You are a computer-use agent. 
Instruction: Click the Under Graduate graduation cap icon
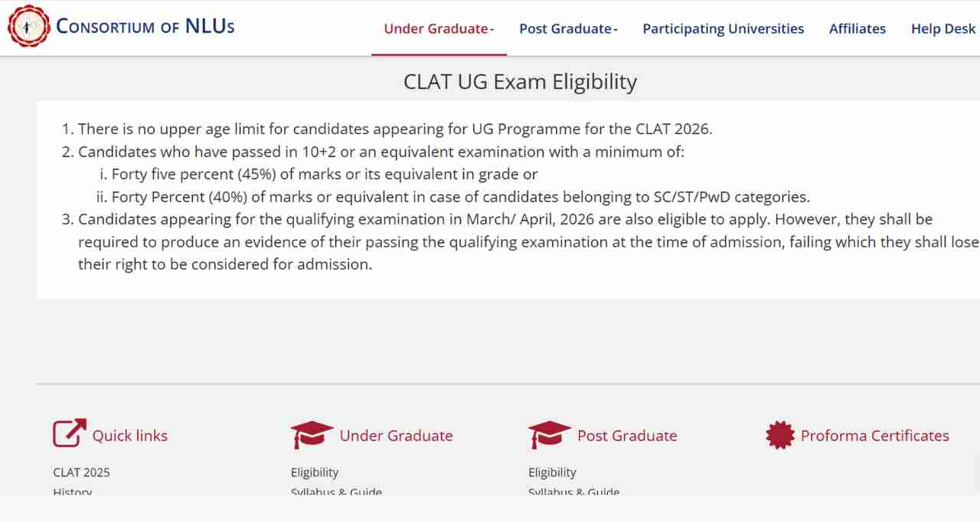tap(312, 434)
